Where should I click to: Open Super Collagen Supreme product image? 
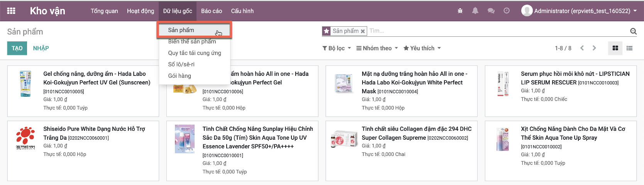coord(344,139)
